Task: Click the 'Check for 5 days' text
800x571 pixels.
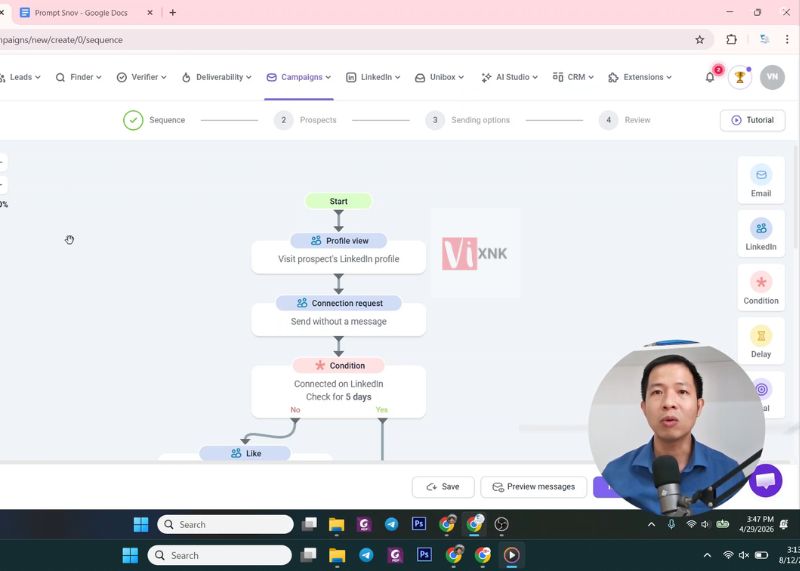Action: 339,397
